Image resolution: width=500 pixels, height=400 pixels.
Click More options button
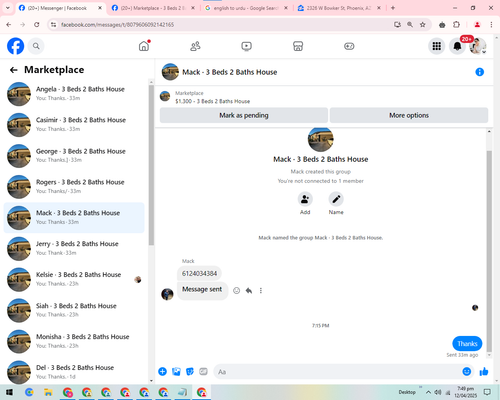point(409,115)
